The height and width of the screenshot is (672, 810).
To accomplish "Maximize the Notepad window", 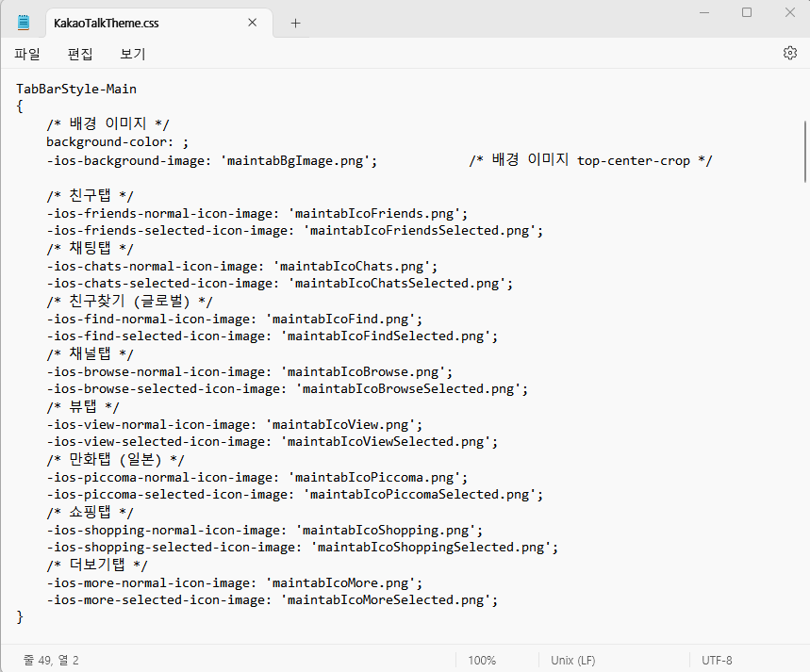I will 747,12.
